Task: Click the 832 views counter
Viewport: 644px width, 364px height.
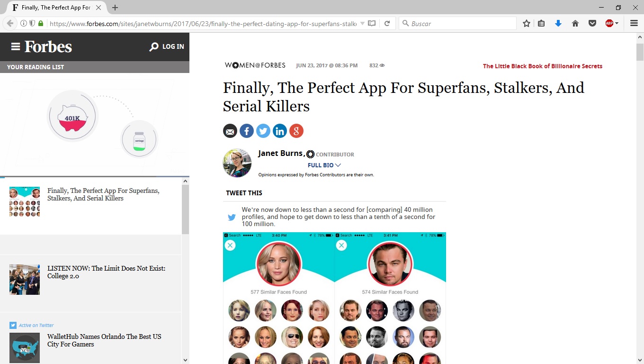Action: click(x=377, y=65)
